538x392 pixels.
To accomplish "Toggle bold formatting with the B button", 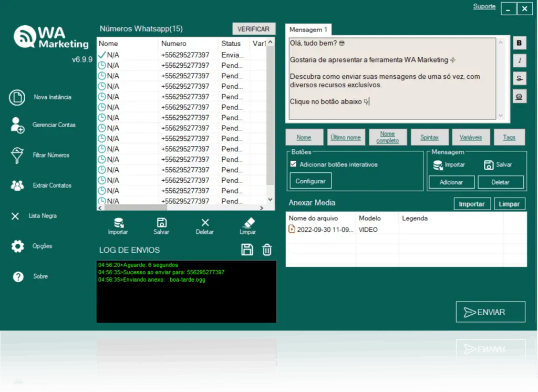I will tap(520, 43).
